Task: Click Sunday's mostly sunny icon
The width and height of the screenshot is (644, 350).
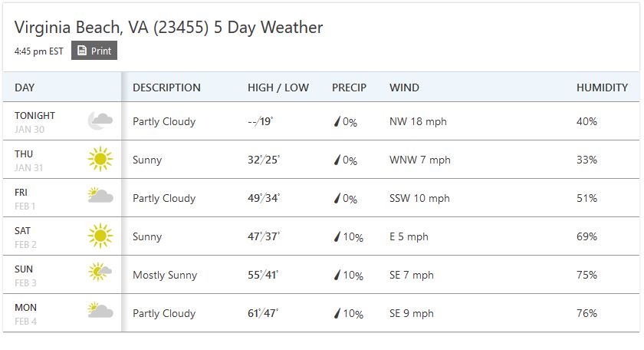Action: 100,272
